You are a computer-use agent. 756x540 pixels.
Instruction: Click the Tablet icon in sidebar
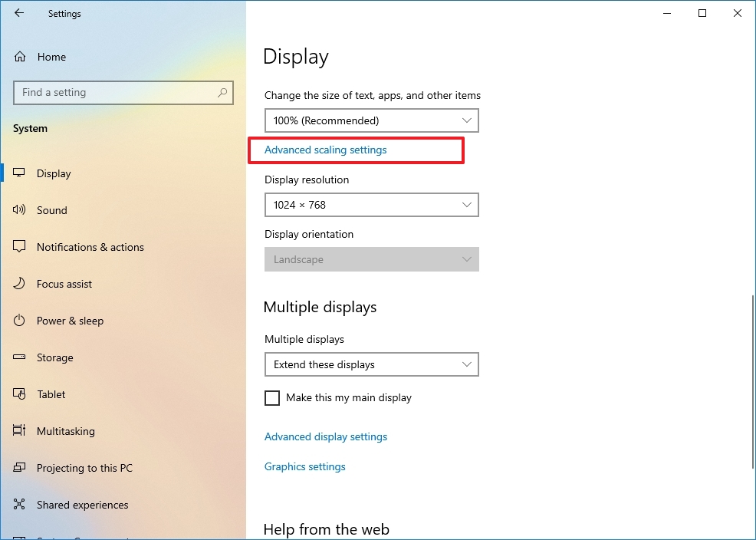click(19, 394)
